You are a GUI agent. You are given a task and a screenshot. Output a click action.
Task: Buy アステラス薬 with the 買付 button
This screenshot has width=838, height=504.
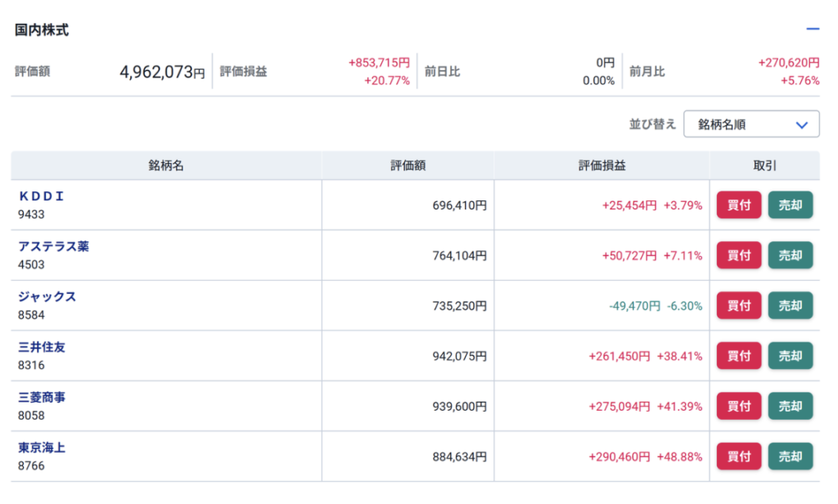(x=738, y=255)
